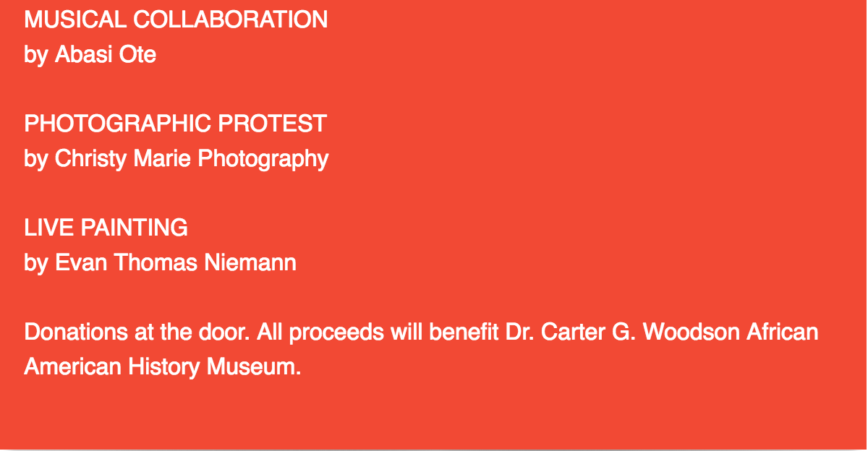Click the PHOTOGRAPHIC PROTEST heading
868x451 pixels.
coord(176,124)
